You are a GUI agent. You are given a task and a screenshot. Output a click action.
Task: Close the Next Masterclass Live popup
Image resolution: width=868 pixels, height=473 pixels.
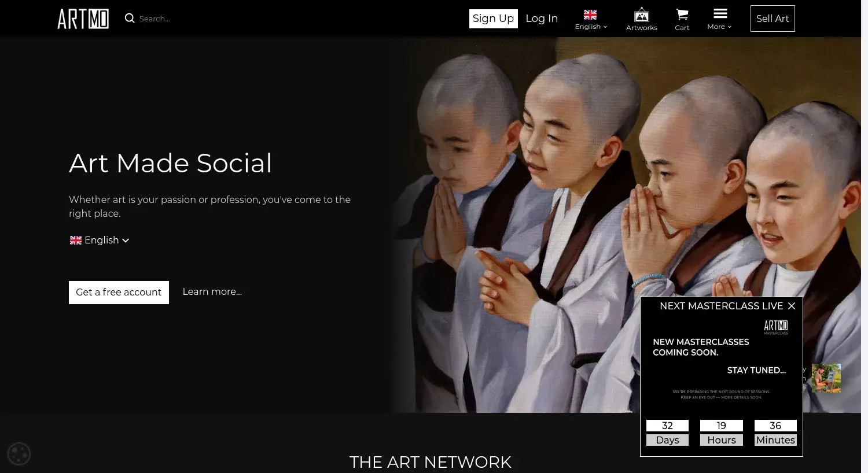pos(792,306)
